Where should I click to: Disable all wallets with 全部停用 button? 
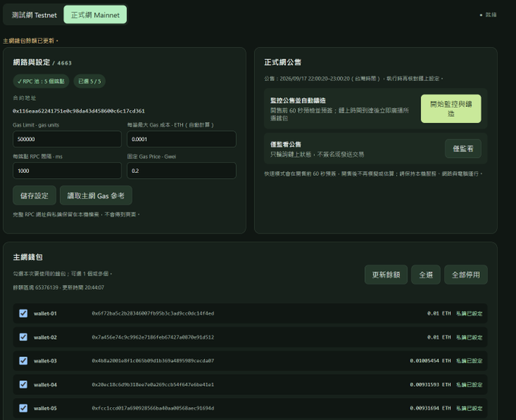coord(466,274)
